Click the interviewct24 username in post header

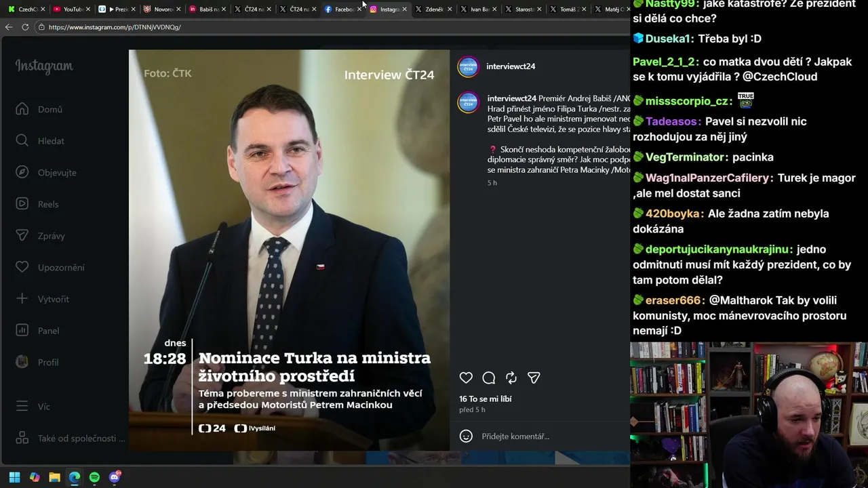click(511, 66)
